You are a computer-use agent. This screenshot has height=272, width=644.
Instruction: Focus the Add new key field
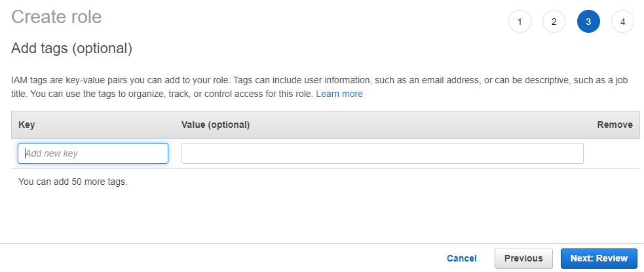coord(93,153)
